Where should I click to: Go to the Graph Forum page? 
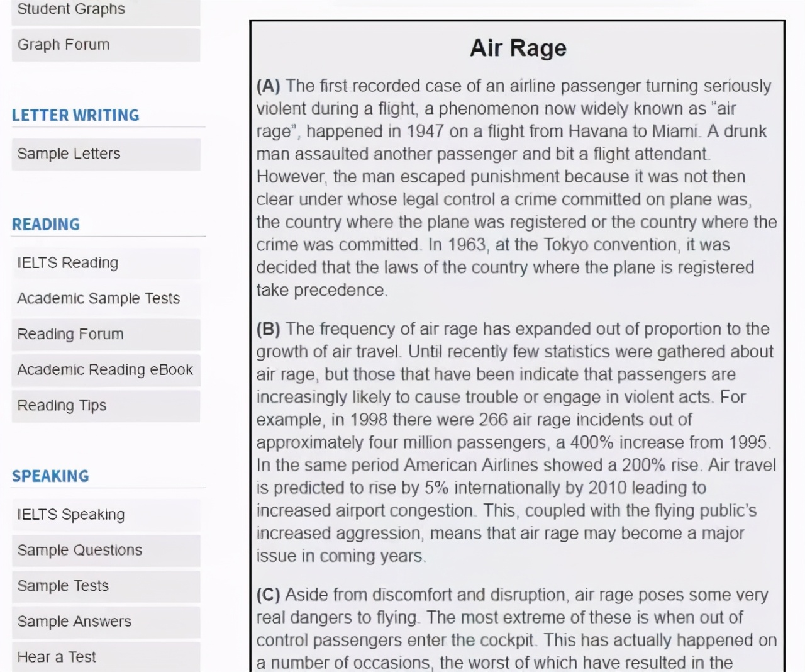(x=106, y=45)
